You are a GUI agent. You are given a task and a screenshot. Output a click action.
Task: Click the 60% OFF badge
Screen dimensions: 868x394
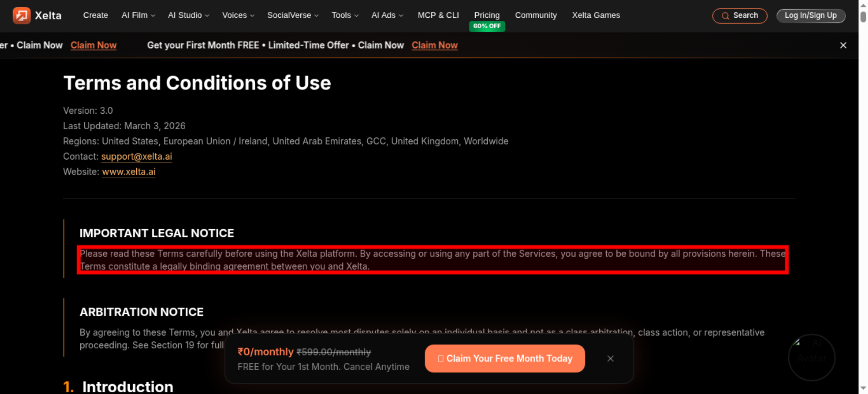click(x=487, y=26)
